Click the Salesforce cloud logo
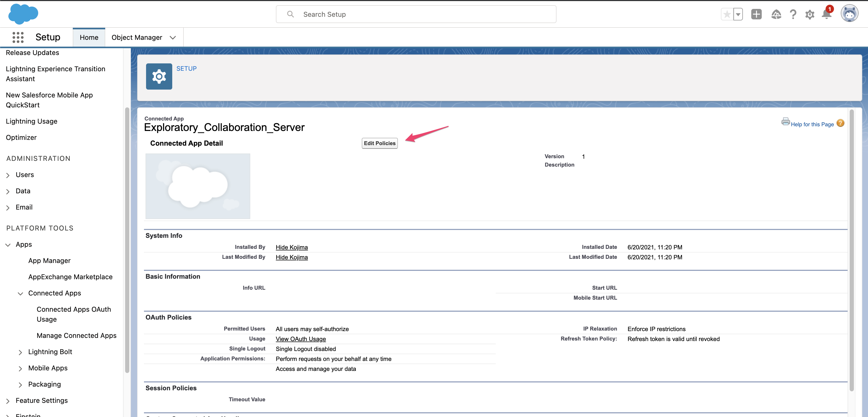The height and width of the screenshot is (417, 868). tap(23, 14)
